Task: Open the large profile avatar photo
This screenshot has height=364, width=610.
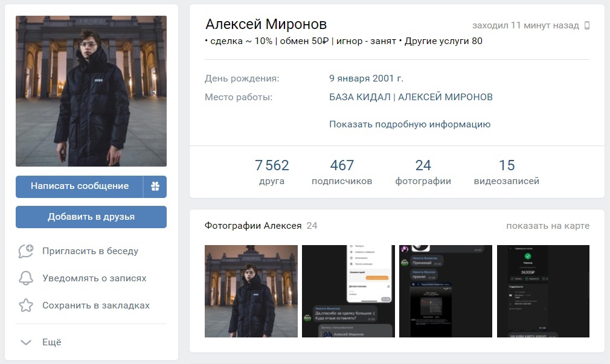Action: [x=91, y=91]
